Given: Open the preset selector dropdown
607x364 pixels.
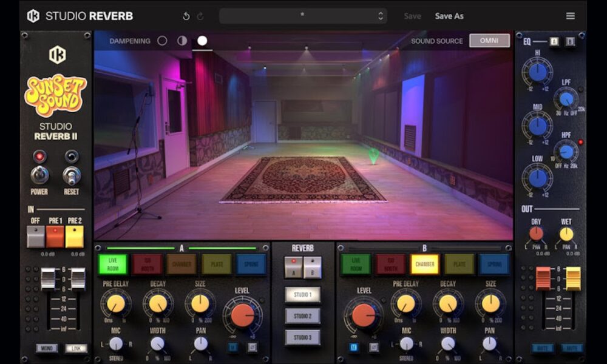Looking at the screenshot, I should [302, 16].
